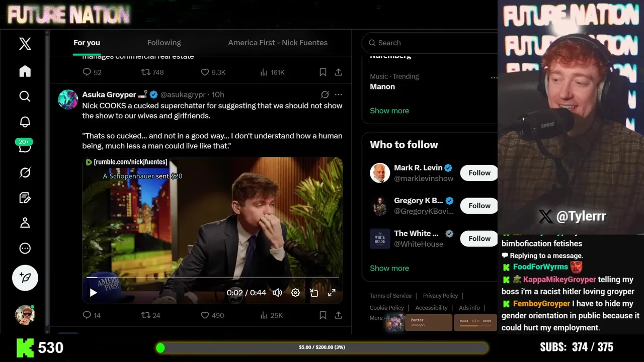Open @asukagrypr handle link
Screen dimensions: 644x362
(183, 95)
